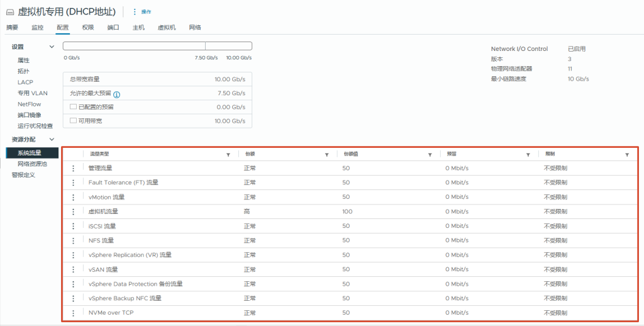
Task: Click the filter icon in 份额值 column
Action: pyautogui.click(x=430, y=154)
